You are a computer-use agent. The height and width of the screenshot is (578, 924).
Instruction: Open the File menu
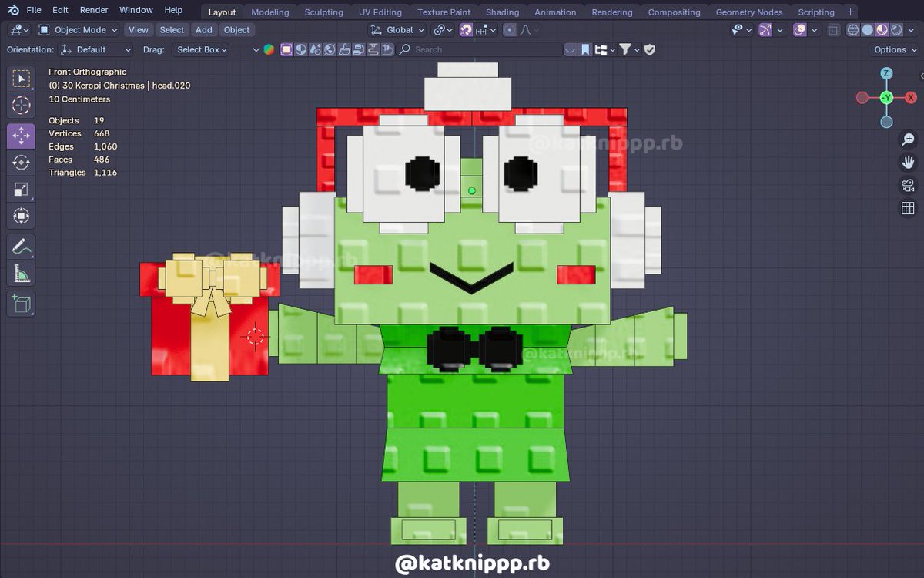(x=34, y=10)
